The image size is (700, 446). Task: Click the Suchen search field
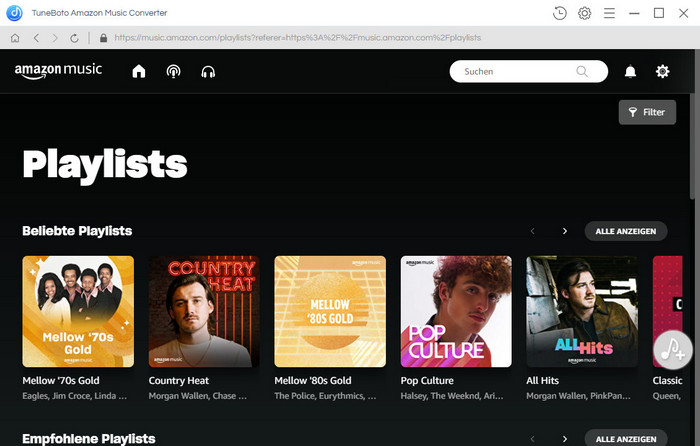click(x=529, y=71)
